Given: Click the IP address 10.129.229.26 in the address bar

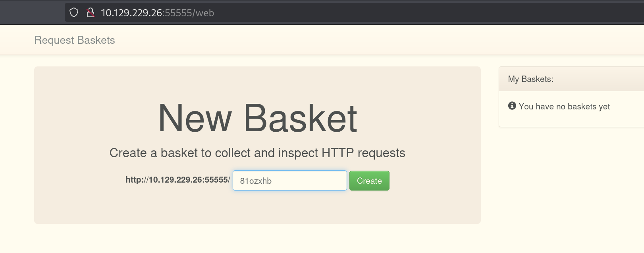Looking at the screenshot, I should (131, 13).
